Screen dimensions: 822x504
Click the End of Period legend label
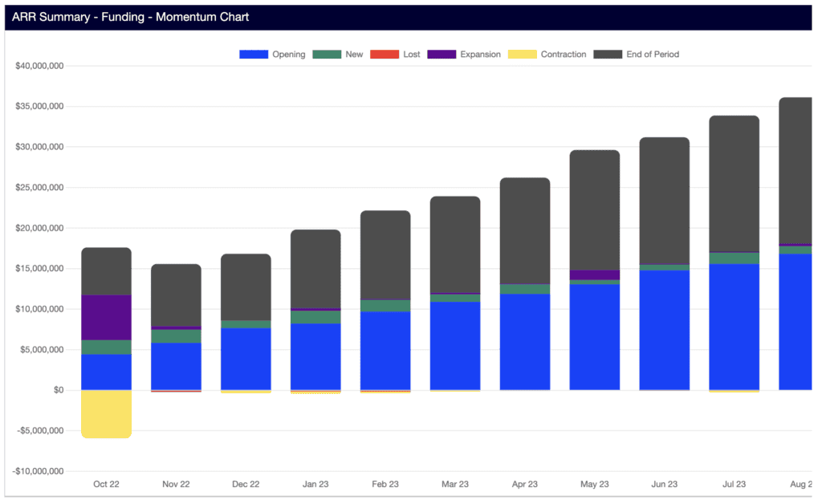(652, 55)
